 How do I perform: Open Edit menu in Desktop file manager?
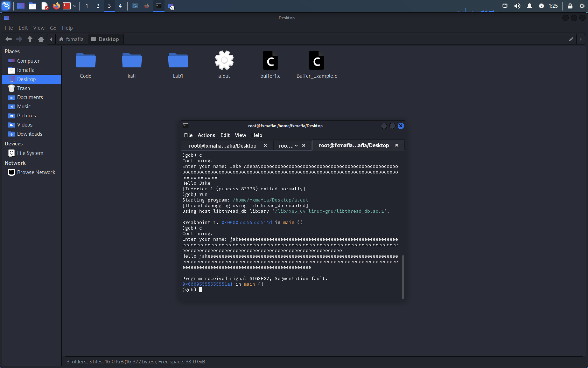pos(23,28)
